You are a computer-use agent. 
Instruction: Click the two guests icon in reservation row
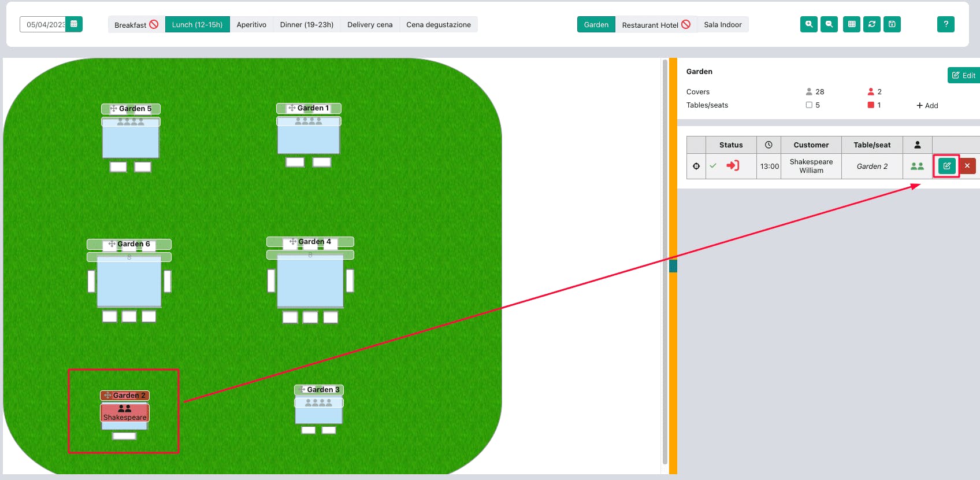[x=917, y=166]
